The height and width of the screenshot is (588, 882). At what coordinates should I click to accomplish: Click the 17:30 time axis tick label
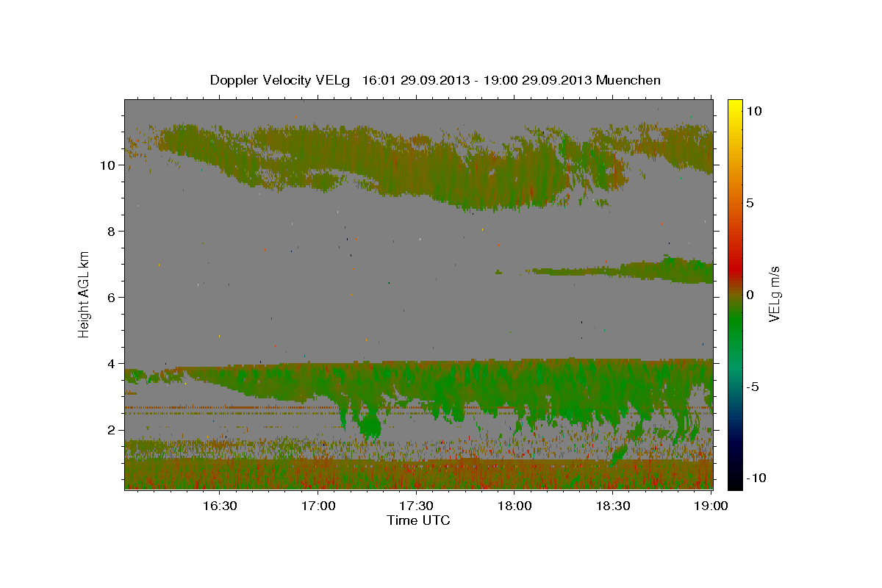[x=416, y=506]
